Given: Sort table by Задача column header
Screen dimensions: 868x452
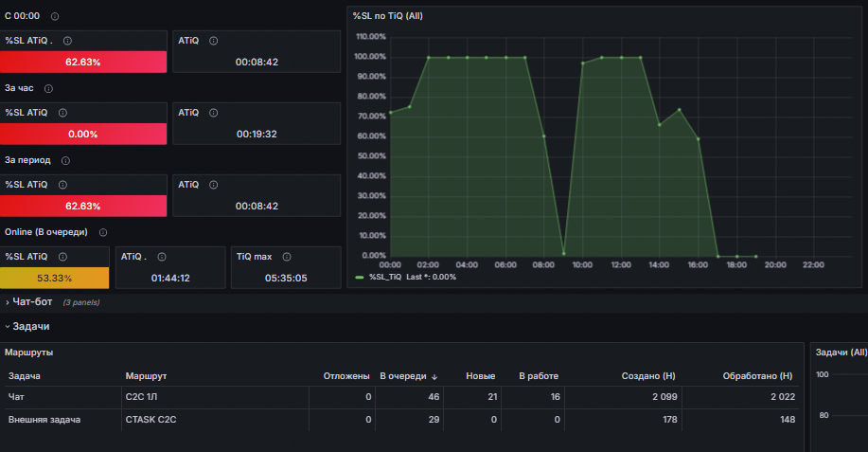Looking at the screenshot, I should [25, 376].
